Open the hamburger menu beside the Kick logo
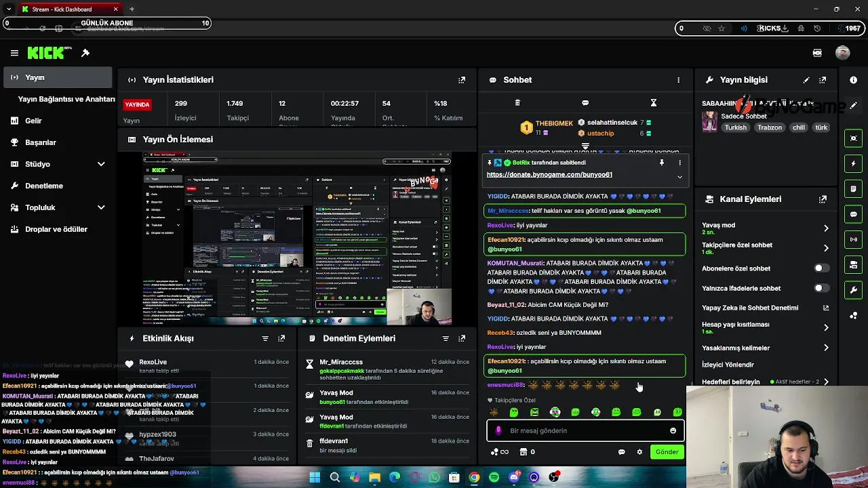The image size is (868, 488). (x=14, y=53)
